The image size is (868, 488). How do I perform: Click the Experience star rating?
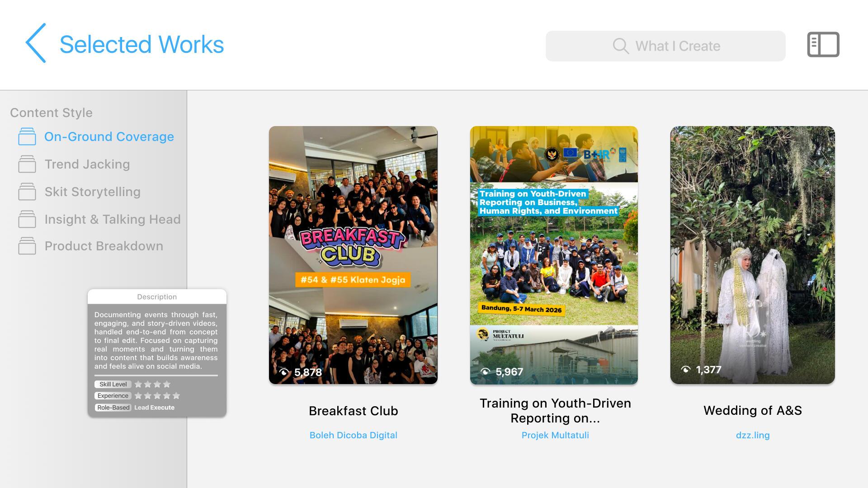click(x=157, y=396)
